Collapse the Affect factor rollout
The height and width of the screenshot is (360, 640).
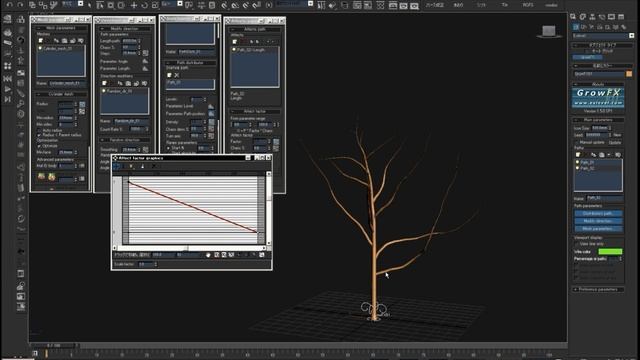[x=255, y=111]
